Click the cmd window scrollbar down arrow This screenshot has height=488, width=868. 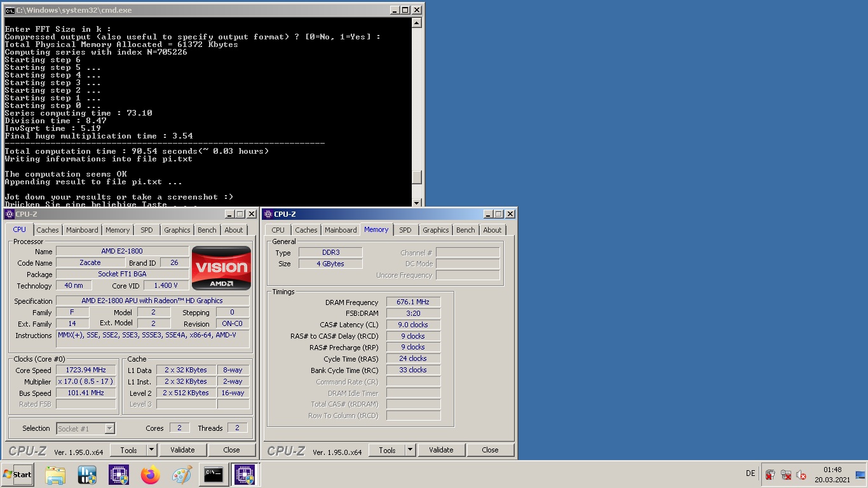coord(417,202)
